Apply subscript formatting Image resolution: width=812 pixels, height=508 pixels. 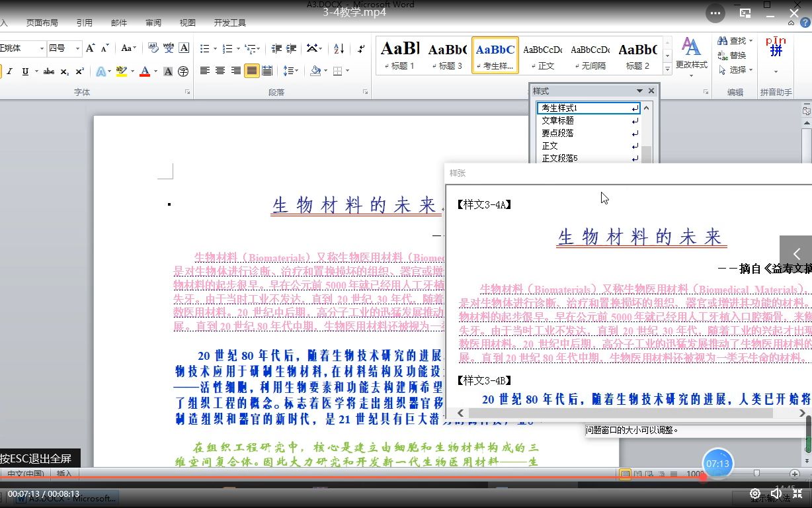pyautogui.click(x=65, y=71)
